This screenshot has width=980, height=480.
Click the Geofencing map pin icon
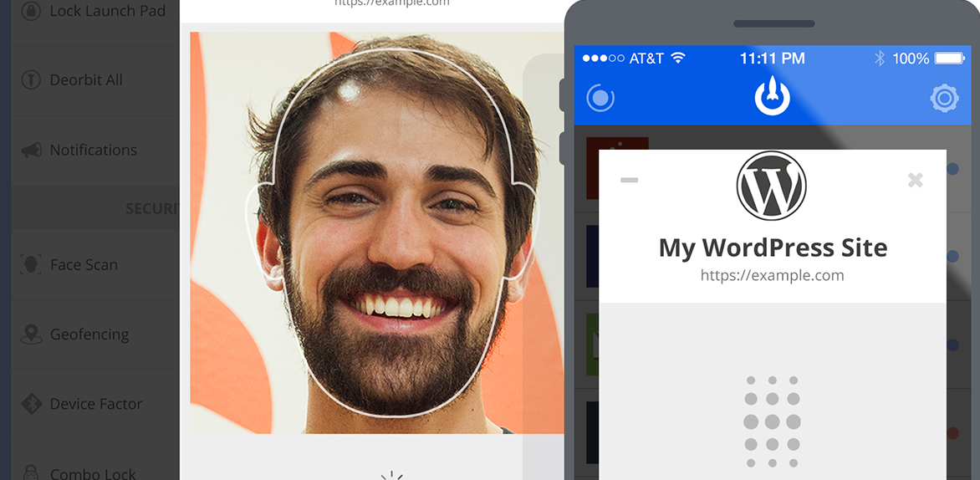coord(31,334)
